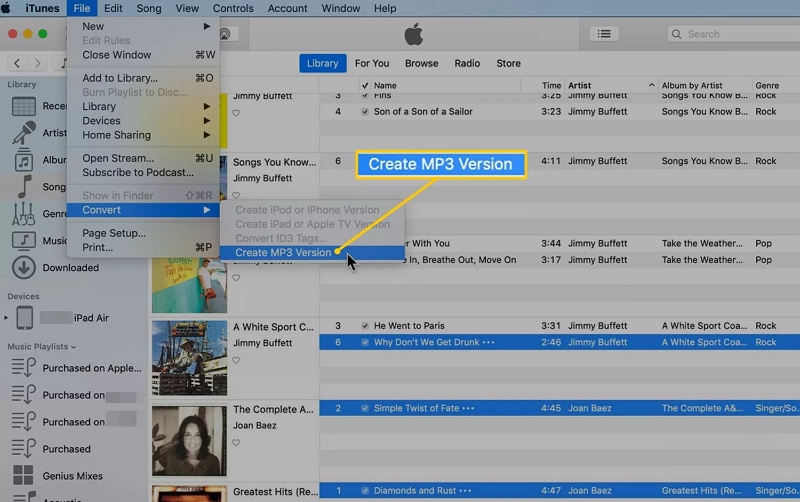
Task: Choose Create MP3 Version
Action: coord(312,253)
